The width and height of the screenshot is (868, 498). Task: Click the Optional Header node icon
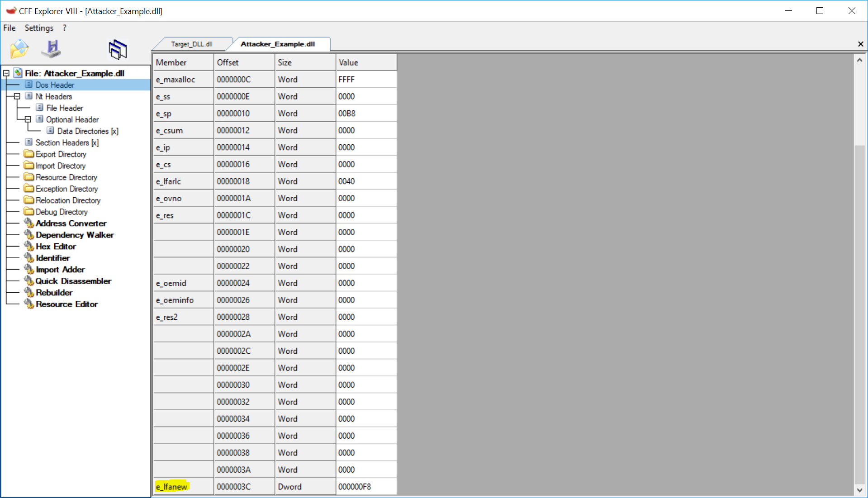click(40, 119)
